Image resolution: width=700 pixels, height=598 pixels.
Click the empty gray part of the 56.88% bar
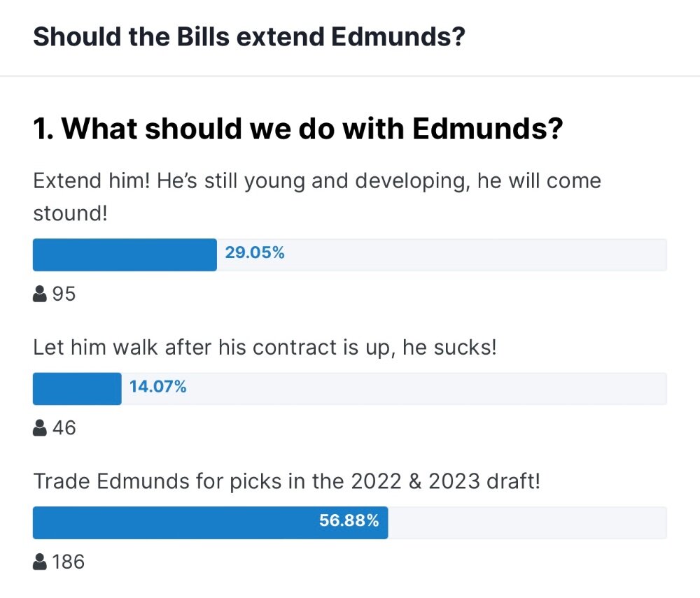click(528, 522)
